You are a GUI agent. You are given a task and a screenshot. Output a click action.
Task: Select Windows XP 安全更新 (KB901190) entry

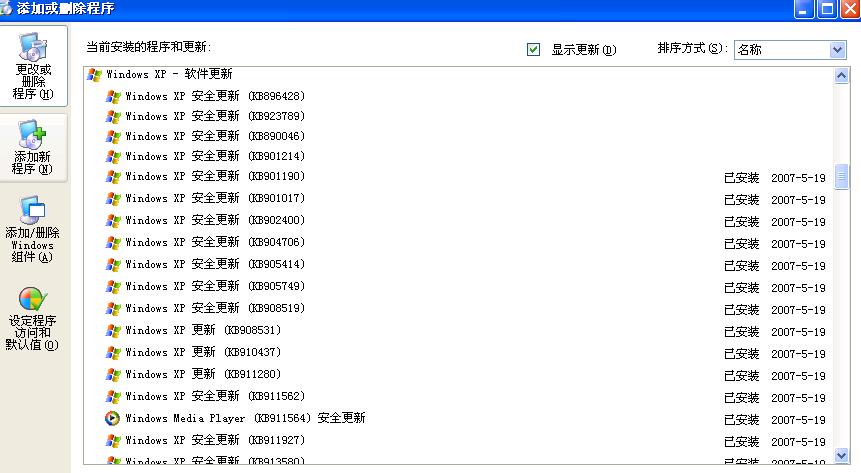pos(215,176)
